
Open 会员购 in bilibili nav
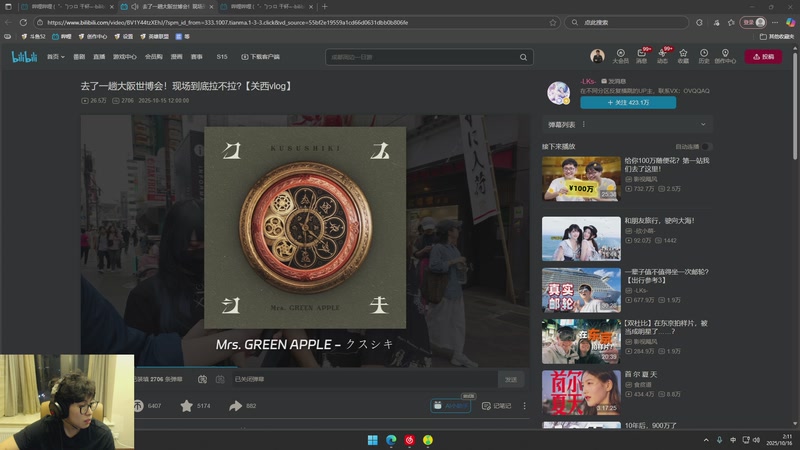pyautogui.click(x=153, y=57)
